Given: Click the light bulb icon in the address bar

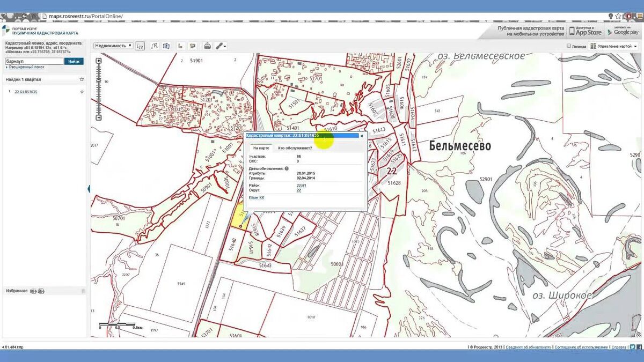Looking at the screenshot, I should [x=611, y=17].
